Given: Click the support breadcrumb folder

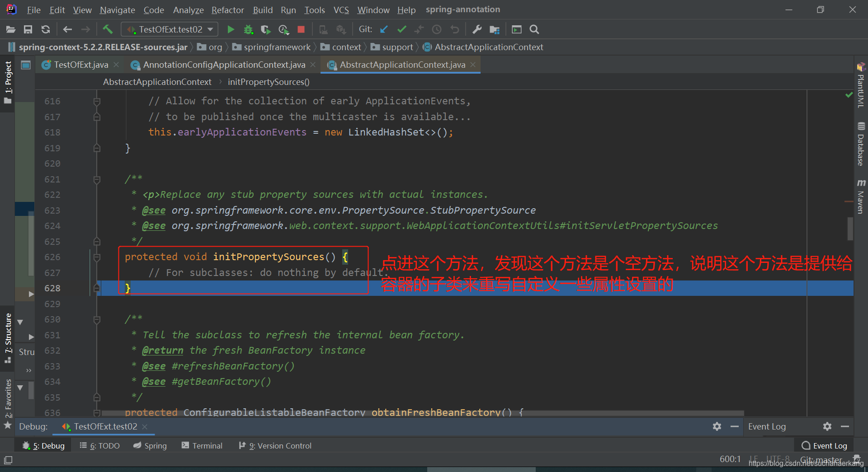Looking at the screenshot, I should [x=392, y=47].
